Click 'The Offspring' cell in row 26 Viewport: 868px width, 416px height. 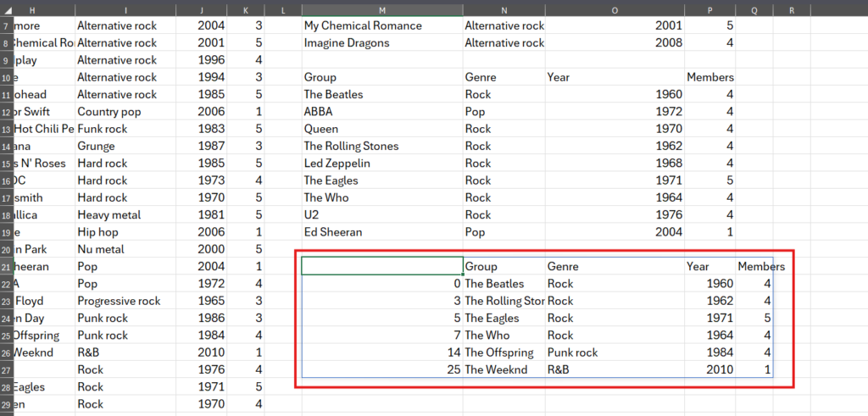504,352
